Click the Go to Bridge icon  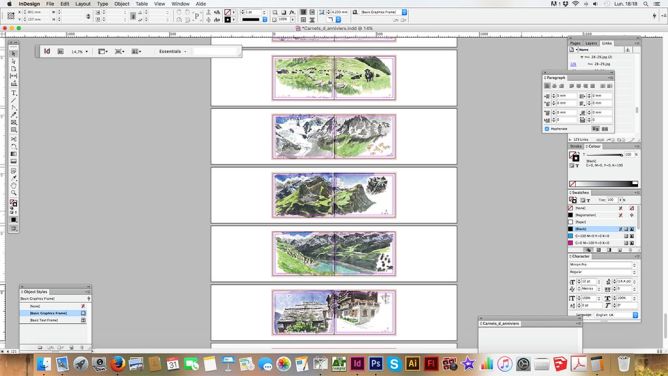60,52
